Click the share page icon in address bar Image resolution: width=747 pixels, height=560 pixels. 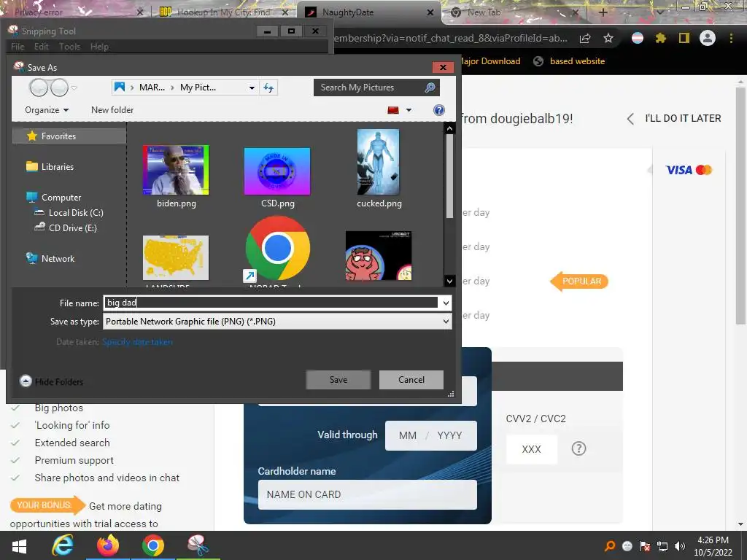(585, 39)
